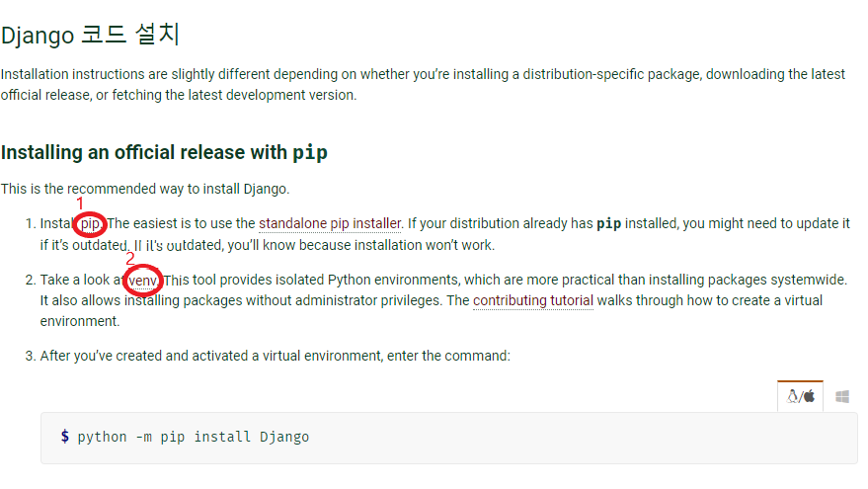Switch to the Windows command tab
The image size is (868, 489).
pyautogui.click(x=842, y=396)
